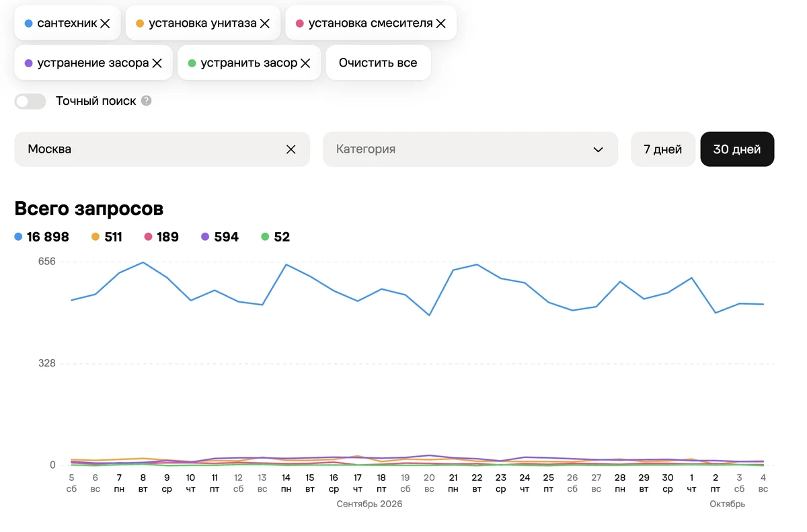Open the help tooltip for Точный поиск
The width and height of the screenshot is (807, 532).
[147, 101]
